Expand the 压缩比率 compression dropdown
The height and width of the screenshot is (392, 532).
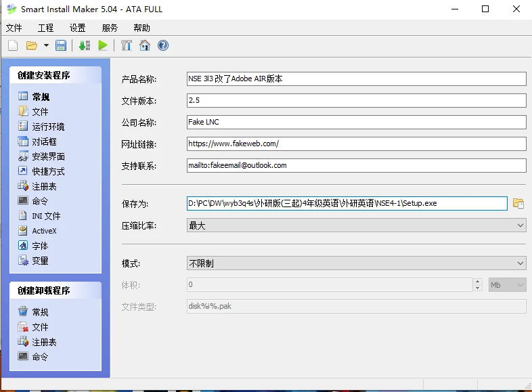[520, 225]
